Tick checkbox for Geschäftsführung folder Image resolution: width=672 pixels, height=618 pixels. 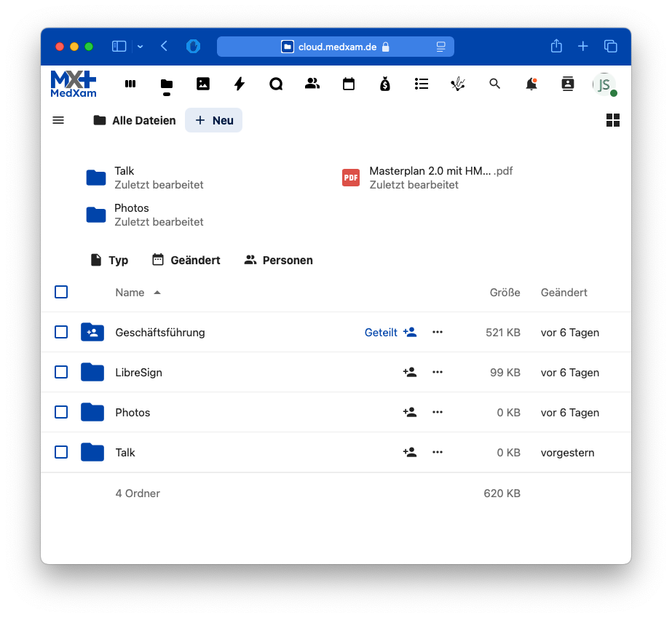[61, 332]
